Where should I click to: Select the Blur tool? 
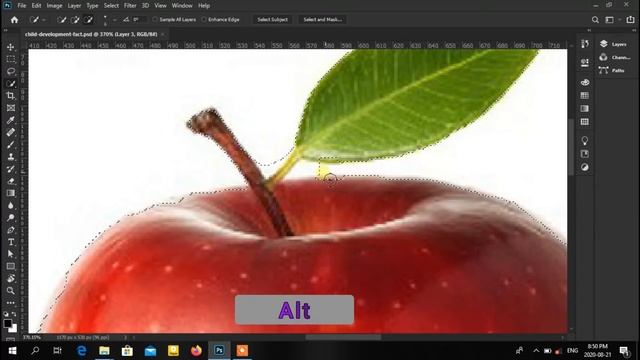pyautogui.click(x=11, y=205)
